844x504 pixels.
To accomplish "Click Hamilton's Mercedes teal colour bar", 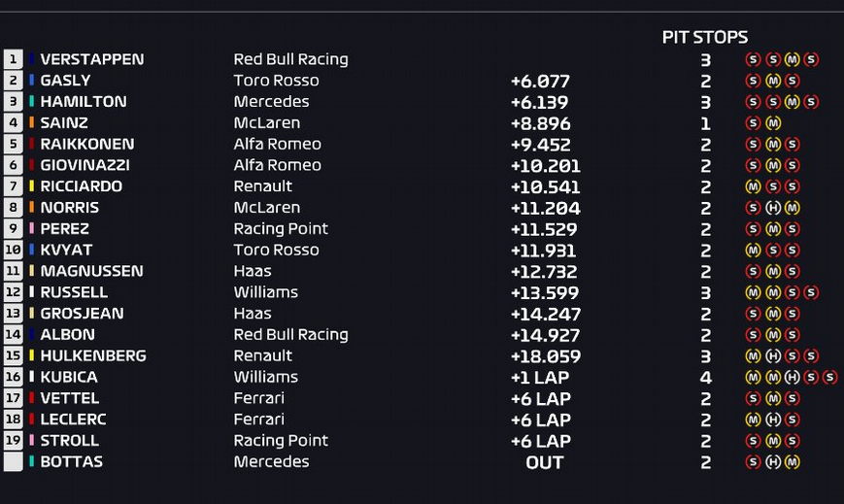I will (32, 102).
